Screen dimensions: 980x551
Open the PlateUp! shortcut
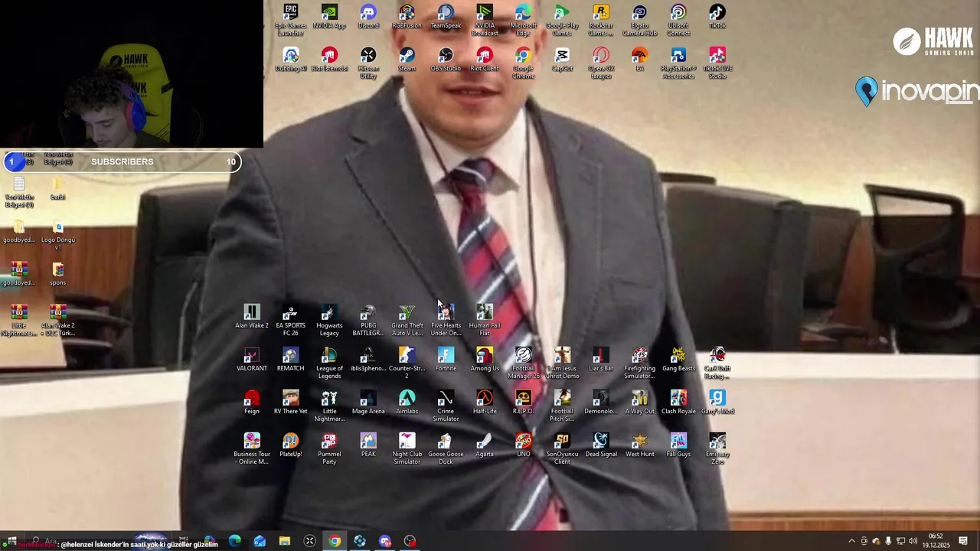290,445
